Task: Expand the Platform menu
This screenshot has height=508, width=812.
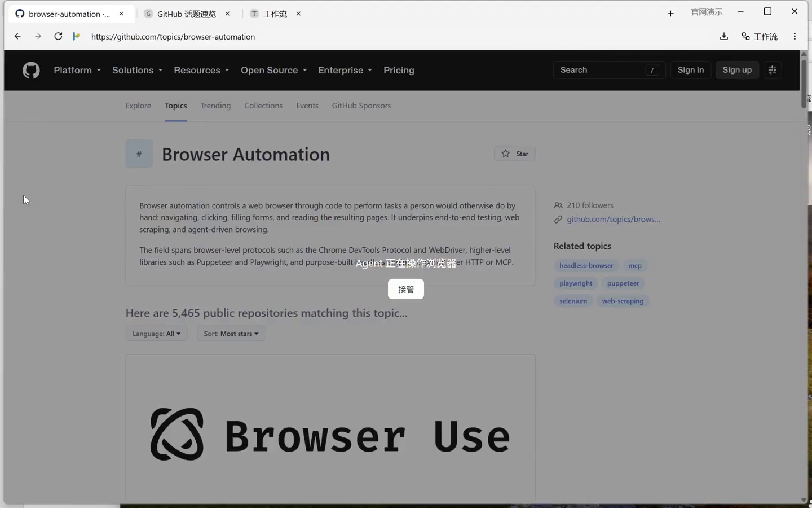Action: (77, 70)
